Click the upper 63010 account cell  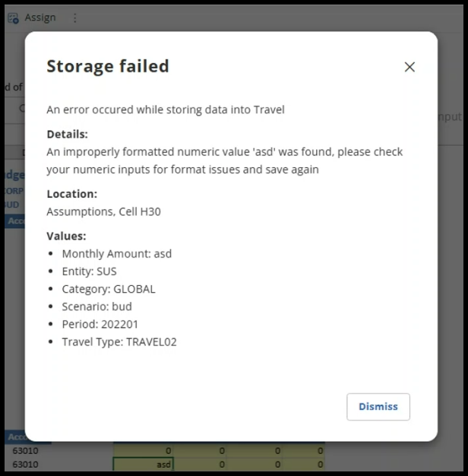pyautogui.click(x=25, y=451)
